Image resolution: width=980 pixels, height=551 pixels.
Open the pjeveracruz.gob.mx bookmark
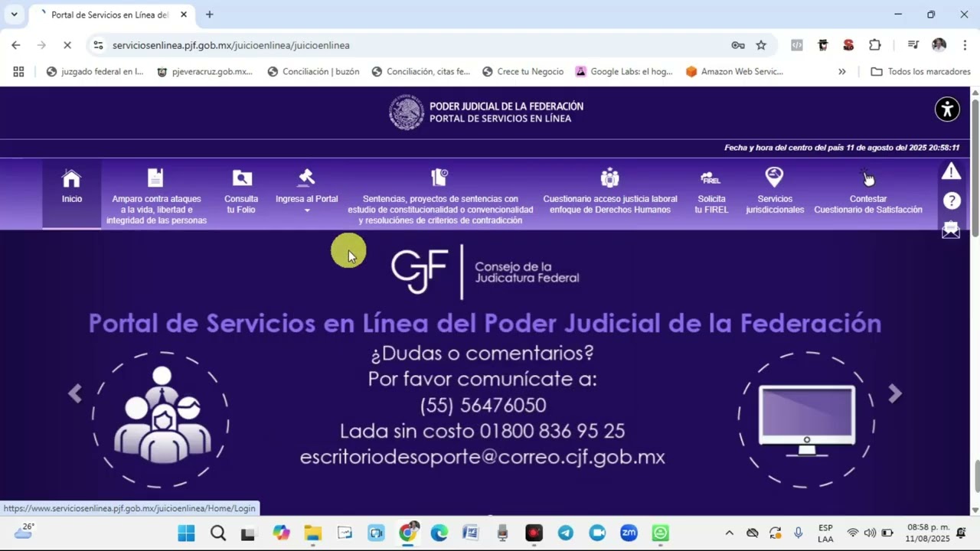point(205,71)
